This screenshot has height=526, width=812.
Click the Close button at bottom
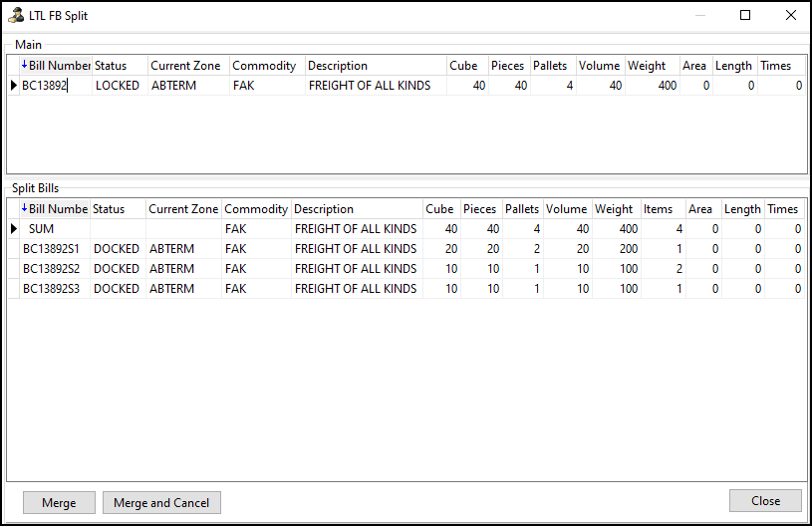(765, 501)
